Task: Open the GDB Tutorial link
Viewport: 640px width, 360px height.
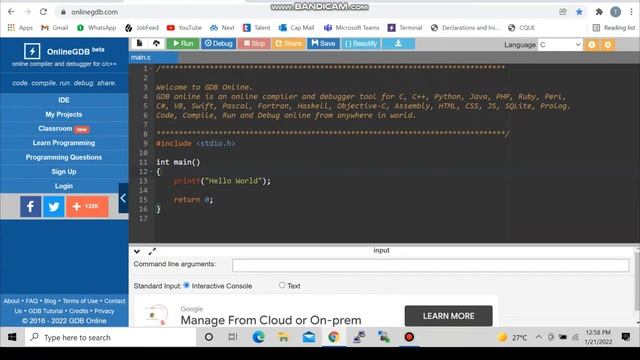Action: 45,311
